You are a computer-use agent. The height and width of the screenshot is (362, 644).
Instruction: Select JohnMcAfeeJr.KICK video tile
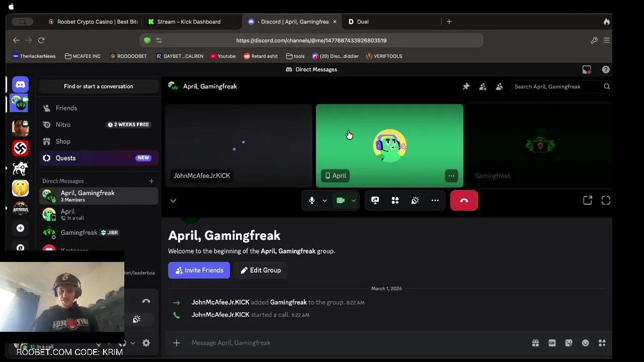pyautogui.click(x=238, y=146)
